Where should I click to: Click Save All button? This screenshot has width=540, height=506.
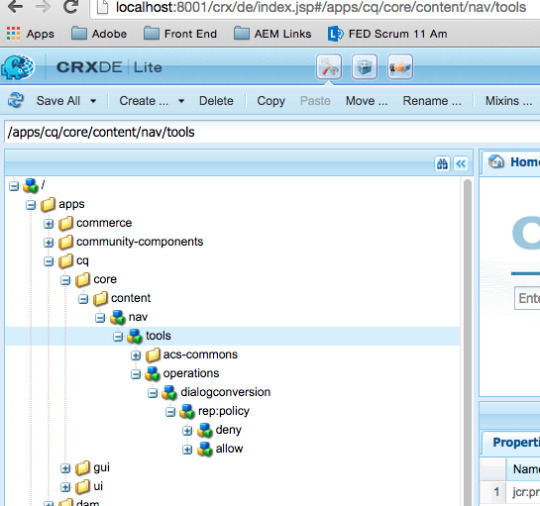click(x=58, y=101)
